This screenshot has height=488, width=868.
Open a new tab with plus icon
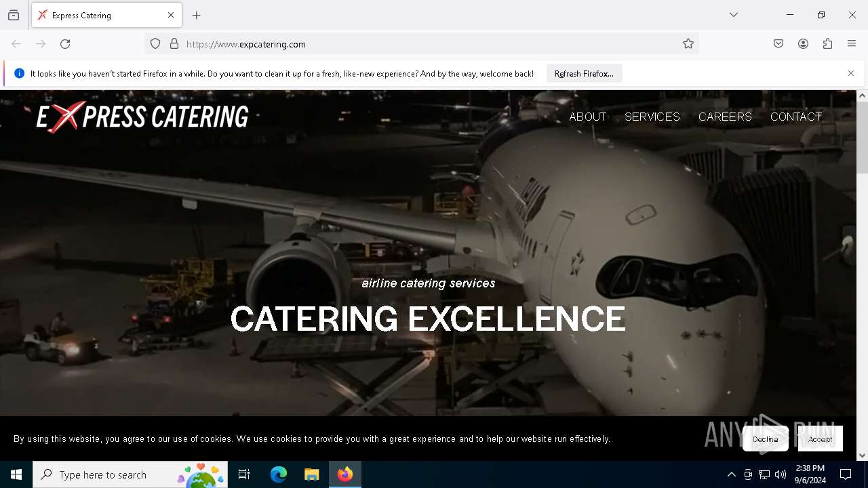[x=197, y=15]
